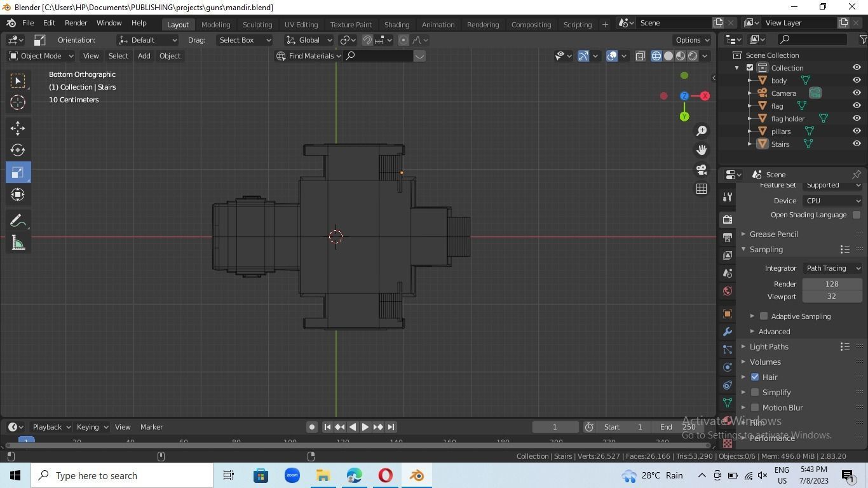868x488 pixels.
Task: Hide the flag holder object
Action: [857, 118]
